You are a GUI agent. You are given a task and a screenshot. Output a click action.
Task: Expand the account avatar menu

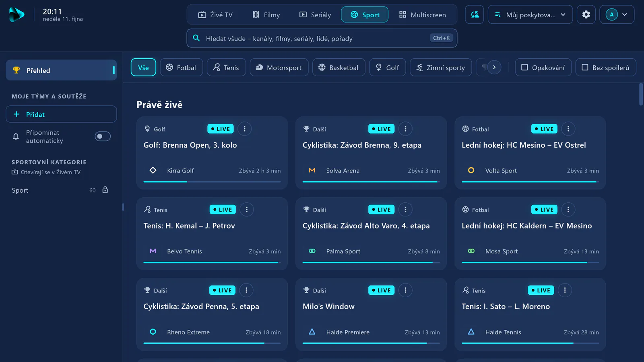coord(617,14)
